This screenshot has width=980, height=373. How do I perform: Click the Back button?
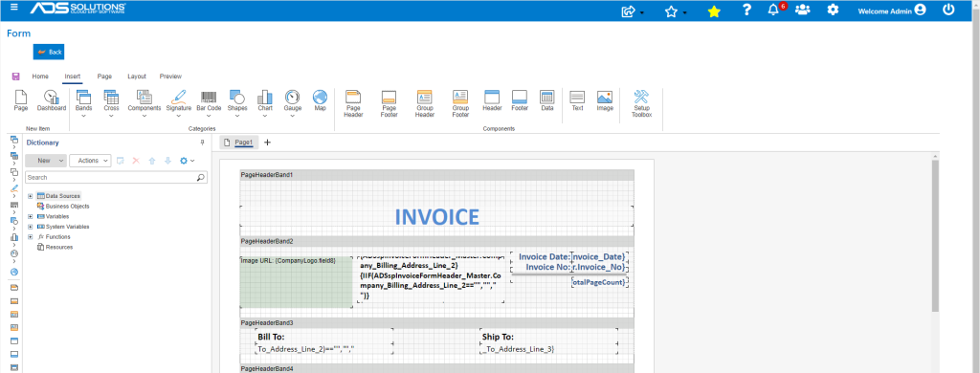[49, 52]
